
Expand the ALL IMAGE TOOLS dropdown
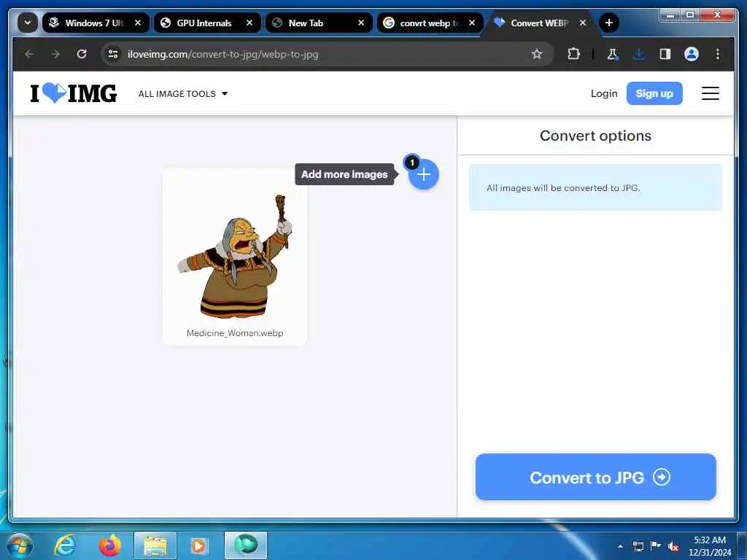pos(183,94)
